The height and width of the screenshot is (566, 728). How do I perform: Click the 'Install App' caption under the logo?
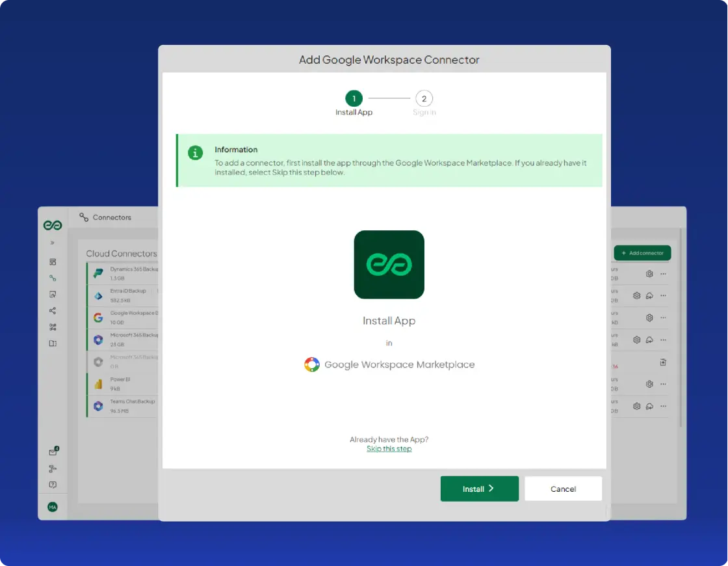tap(389, 321)
